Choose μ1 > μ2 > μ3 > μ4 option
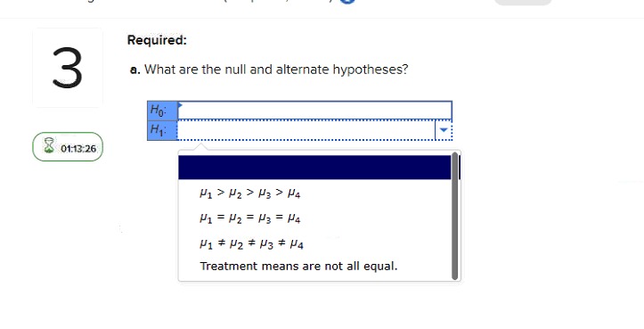This screenshot has height=329, width=644. pos(250,193)
